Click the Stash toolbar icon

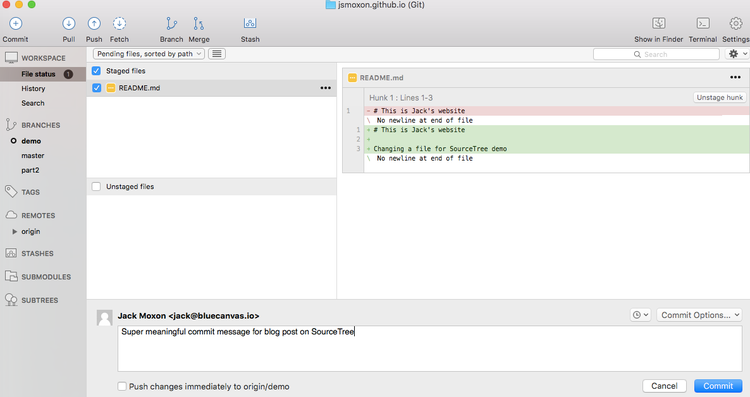(x=250, y=23)
